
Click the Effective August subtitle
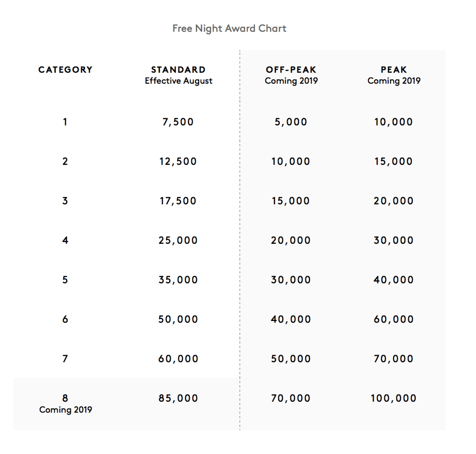point(179,81)
